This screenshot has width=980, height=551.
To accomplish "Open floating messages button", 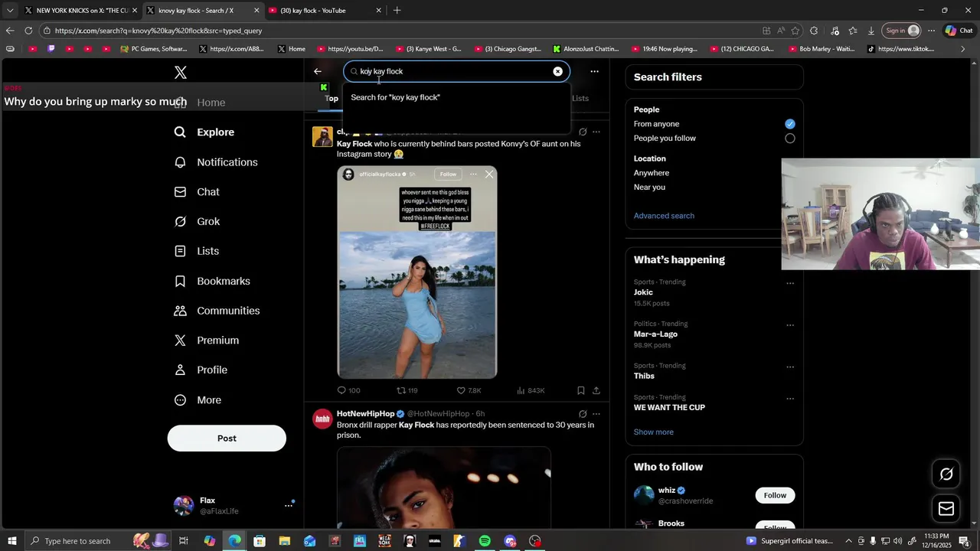I will pyautogui.click(x=946, y=509).
